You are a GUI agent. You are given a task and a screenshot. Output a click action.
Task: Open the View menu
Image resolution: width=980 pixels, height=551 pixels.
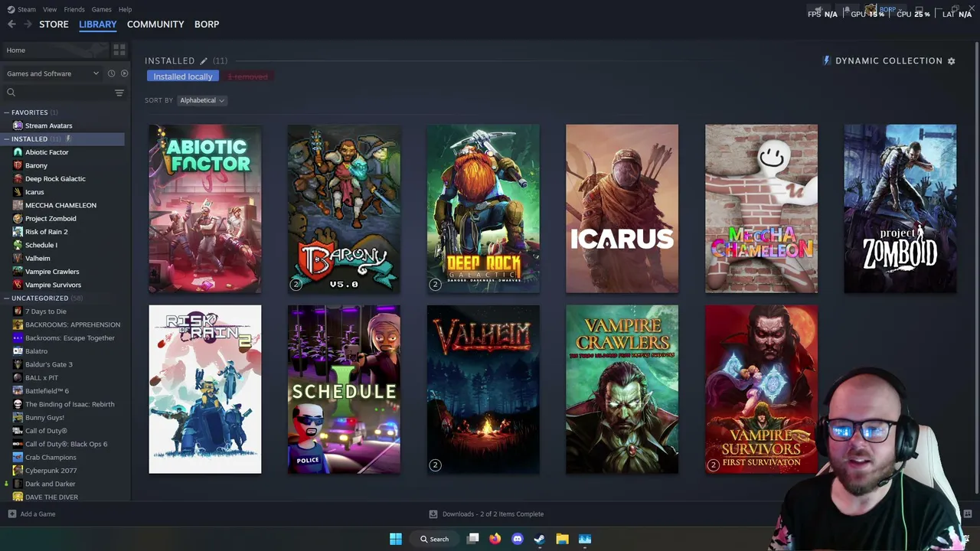[50, 9]
